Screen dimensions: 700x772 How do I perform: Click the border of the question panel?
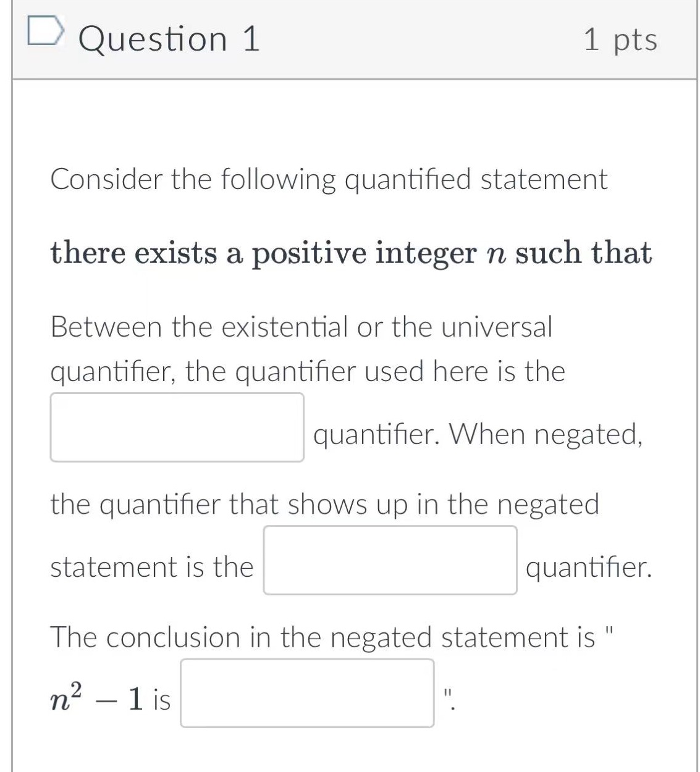[14, 371]
